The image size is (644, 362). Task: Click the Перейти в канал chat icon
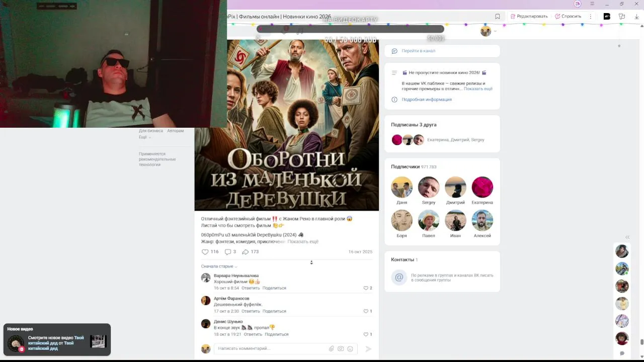click(x=394, y=51)
